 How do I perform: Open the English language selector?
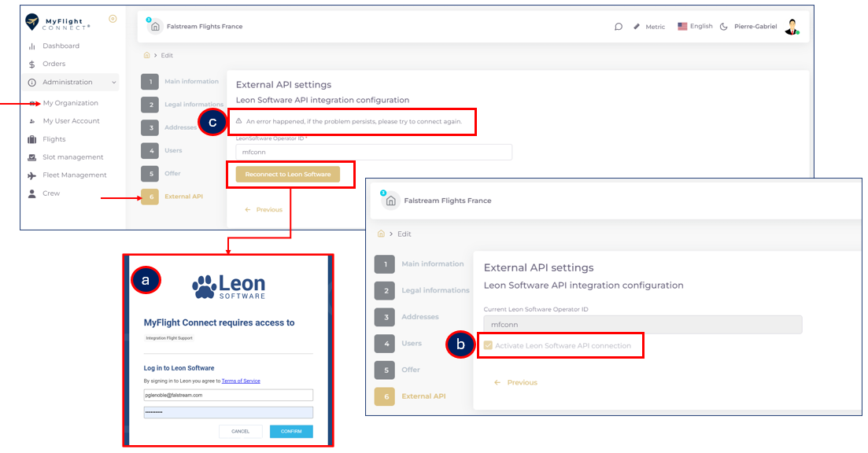point(695,27)
